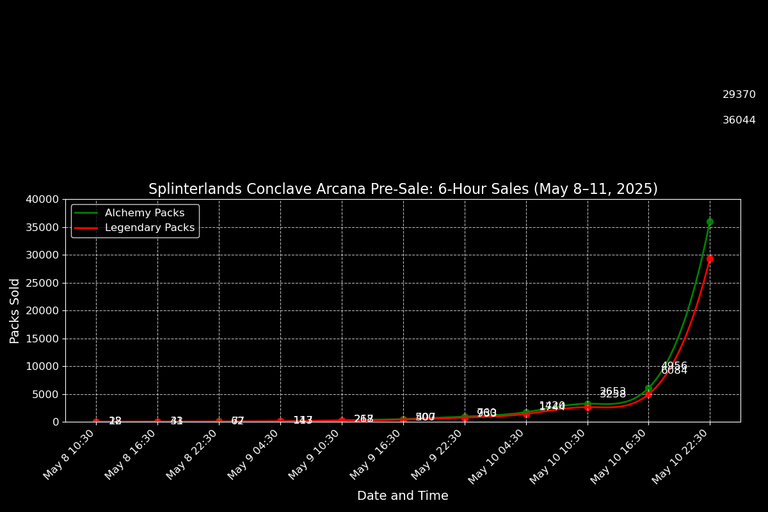Click the 'Date and Time' x-axis label

(x=403, y=495)
